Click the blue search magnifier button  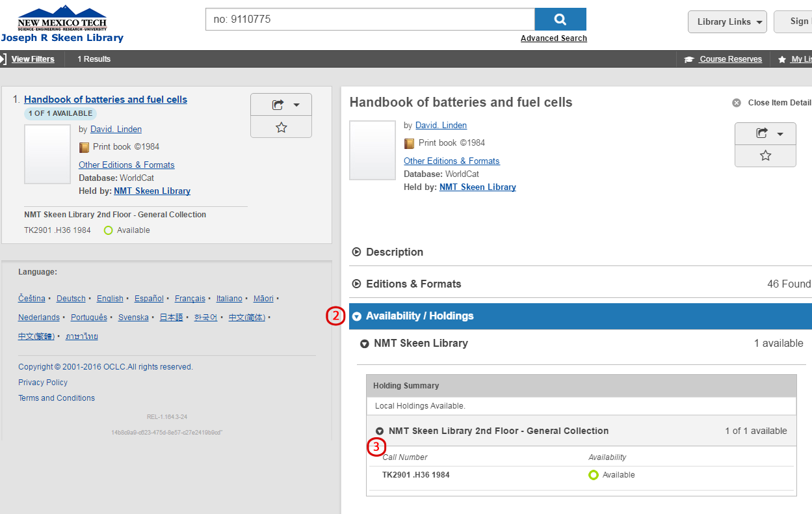pos(560,19)
